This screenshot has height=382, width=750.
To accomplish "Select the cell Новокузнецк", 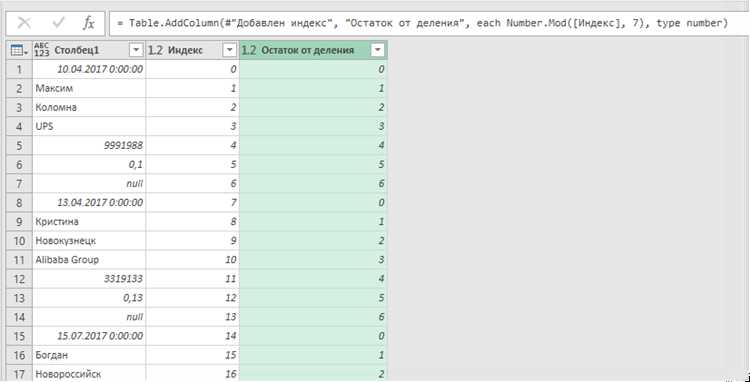I will 89,240.
